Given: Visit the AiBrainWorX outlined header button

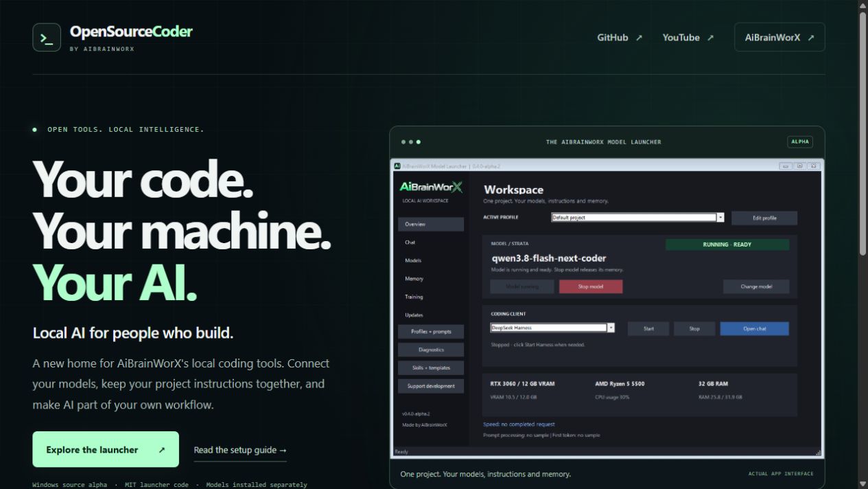Looking at the screenshot, I should click(779, 37).
